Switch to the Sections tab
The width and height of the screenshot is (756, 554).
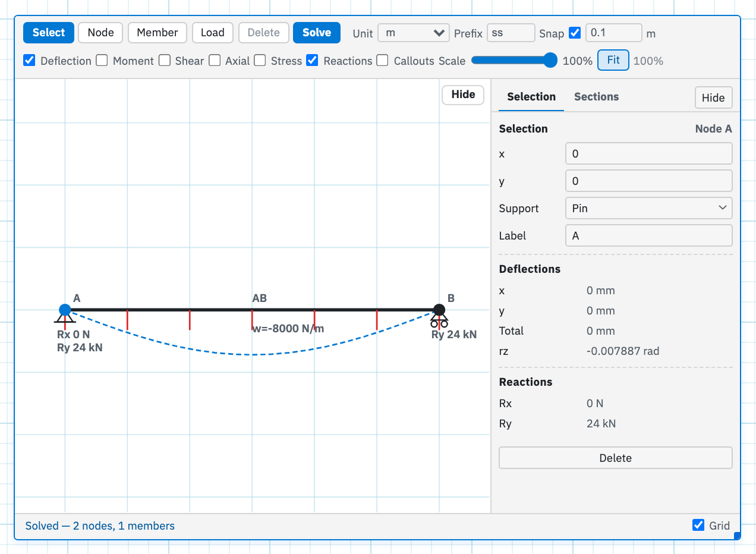click(596, 97)
